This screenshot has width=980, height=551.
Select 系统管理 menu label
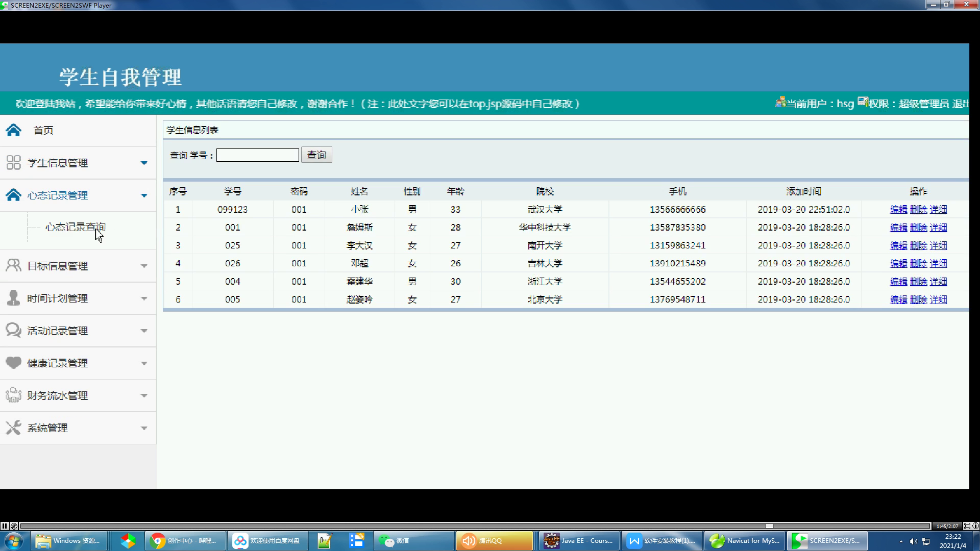click(x=47, y=428)
